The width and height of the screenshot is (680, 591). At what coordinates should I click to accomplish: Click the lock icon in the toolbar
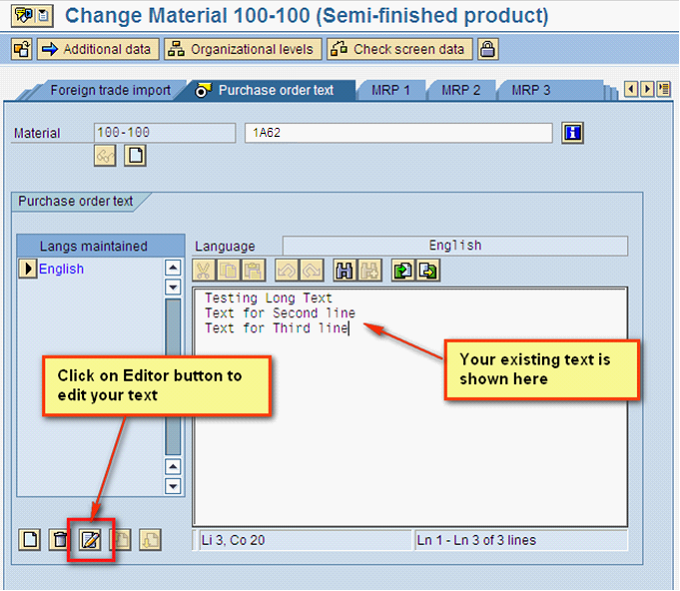487,49
